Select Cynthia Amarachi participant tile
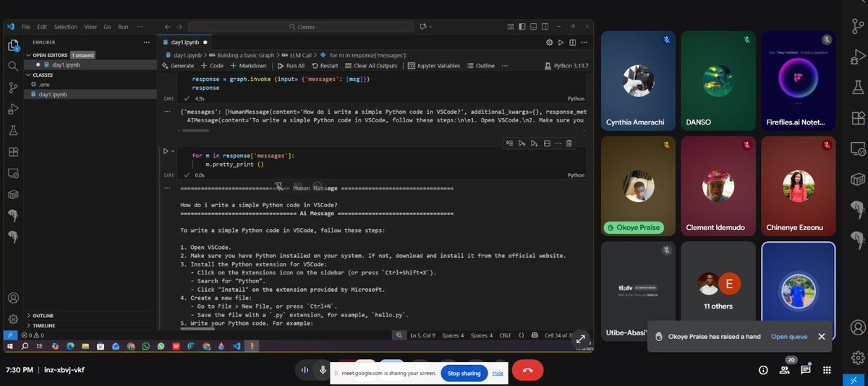This screenshot has width=868, height=386. (x=639, y=80)
